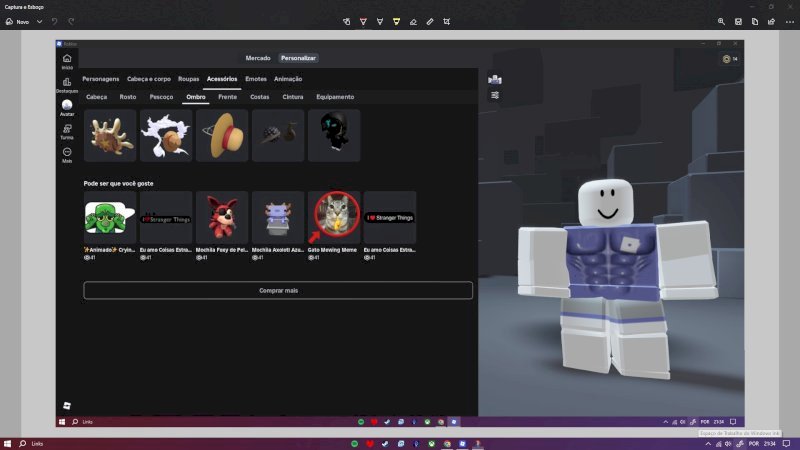Open the notification center icon
Image resolution: width=800 pixels, height=450 pixels.
point(787,444)
